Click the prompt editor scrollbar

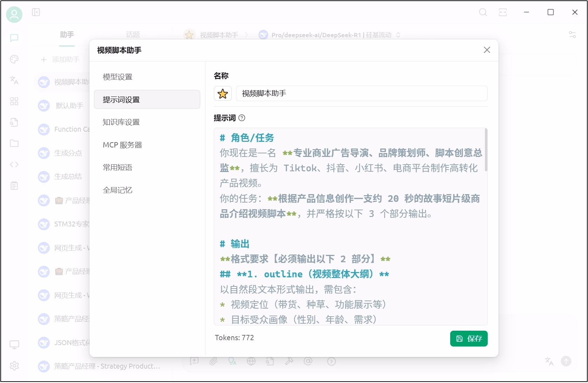click(486, 150)
